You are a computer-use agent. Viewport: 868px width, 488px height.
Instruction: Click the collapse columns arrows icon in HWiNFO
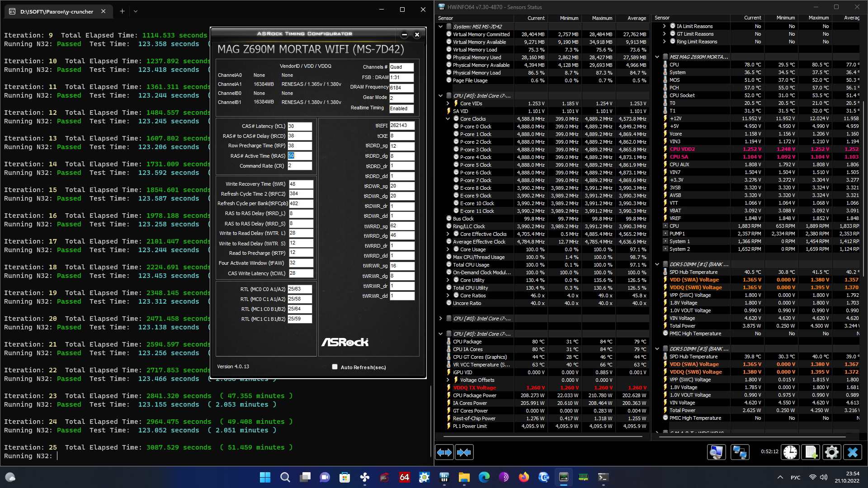click(x=464, y=452)
